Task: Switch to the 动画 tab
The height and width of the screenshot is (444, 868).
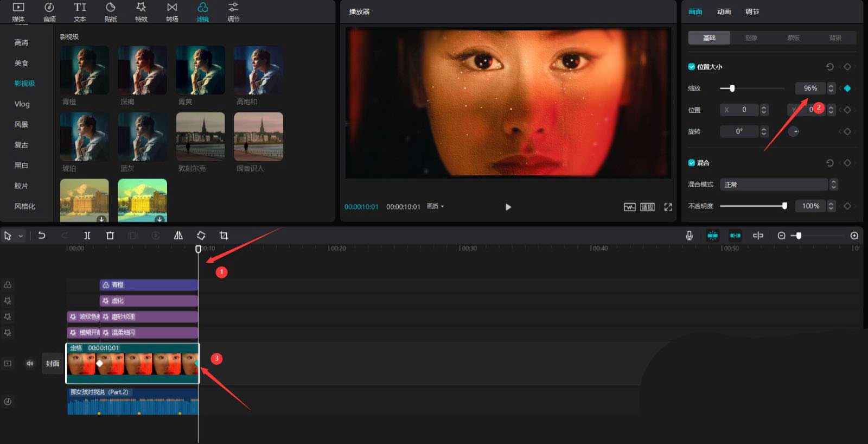Action: point(724,11)
